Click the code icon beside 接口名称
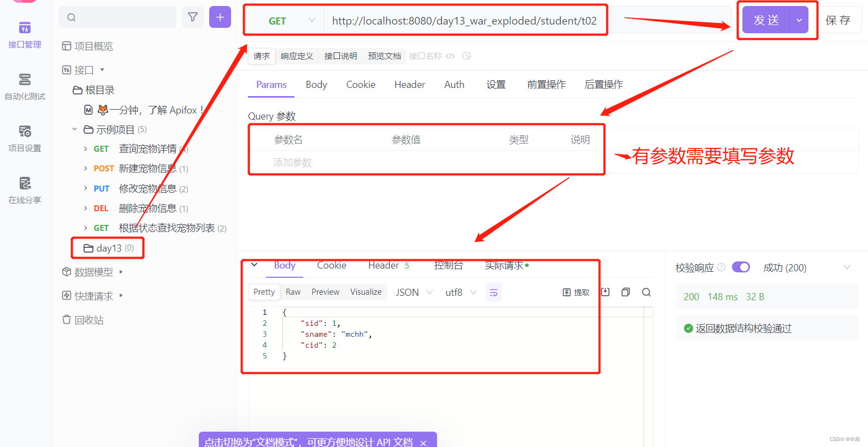Viewport: 868px width, 447px height. 450,56
